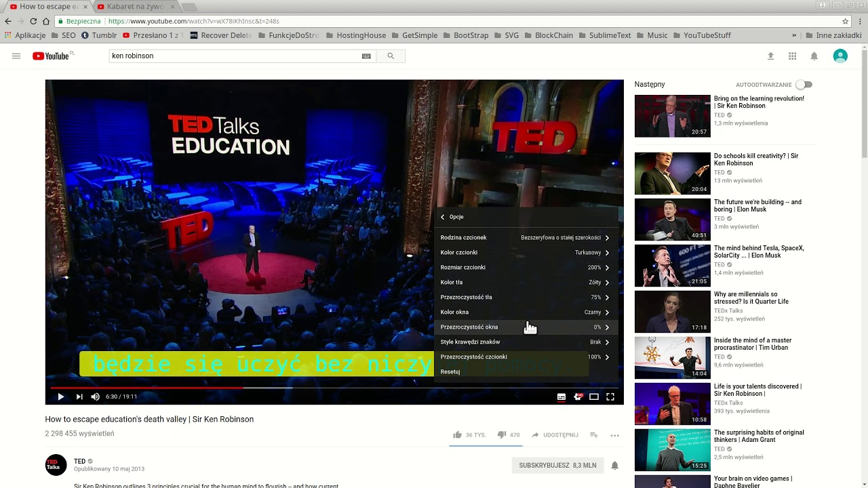Expand Przezroczystość czcionki option
This screenshot has height=488, width=868.
click(x=526, y=357)
